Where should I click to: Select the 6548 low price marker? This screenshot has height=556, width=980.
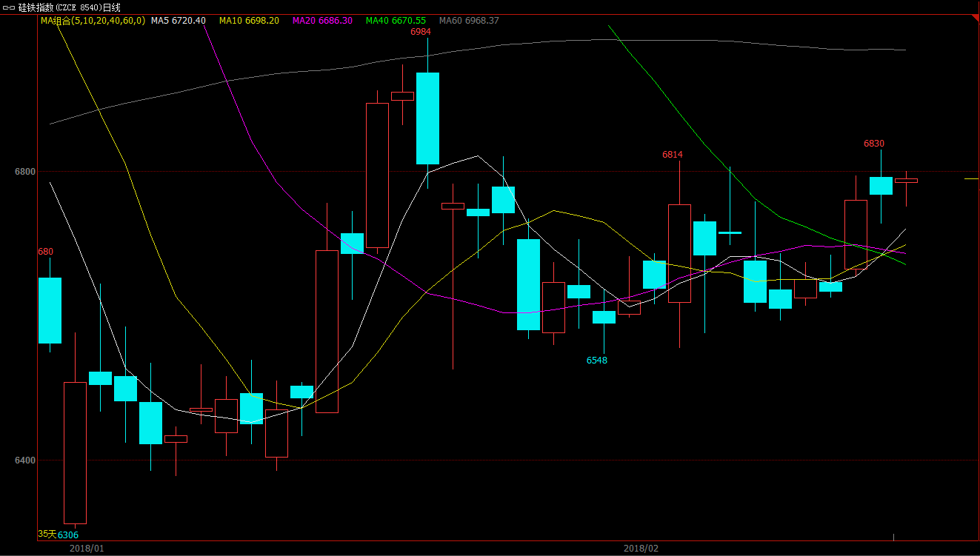(597, 361)
